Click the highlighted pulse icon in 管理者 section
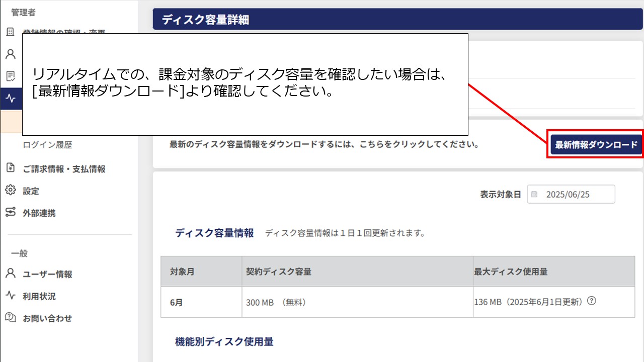Image resolution: width=644 pixels, height=362 pixels. [10, 98]
